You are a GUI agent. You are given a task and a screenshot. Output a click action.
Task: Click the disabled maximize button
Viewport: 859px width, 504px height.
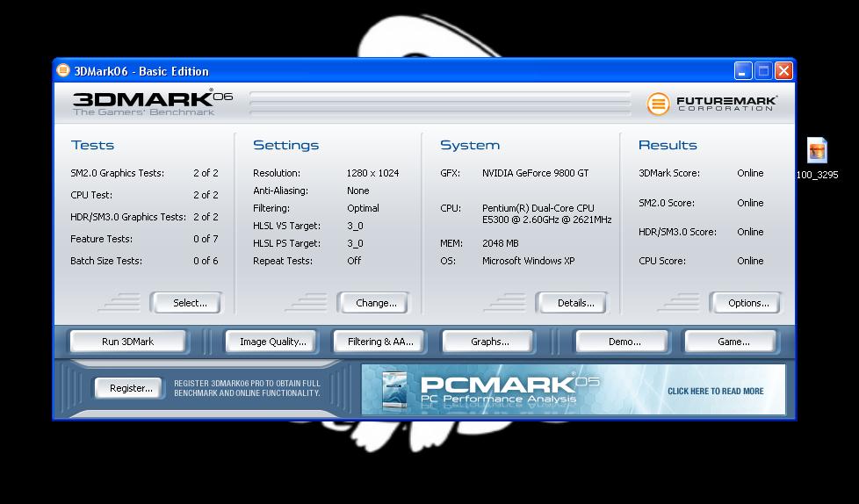click(x=763, y=70)
